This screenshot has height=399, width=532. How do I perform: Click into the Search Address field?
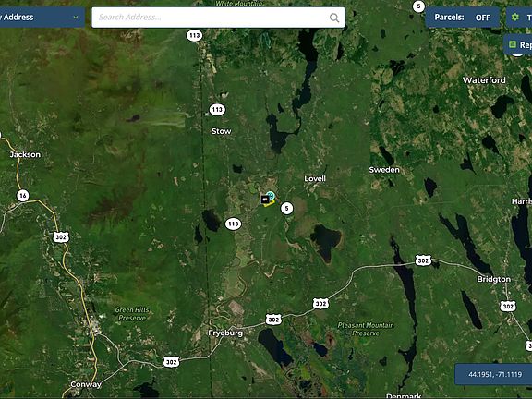pyautogui.click(x=218, y=18)
